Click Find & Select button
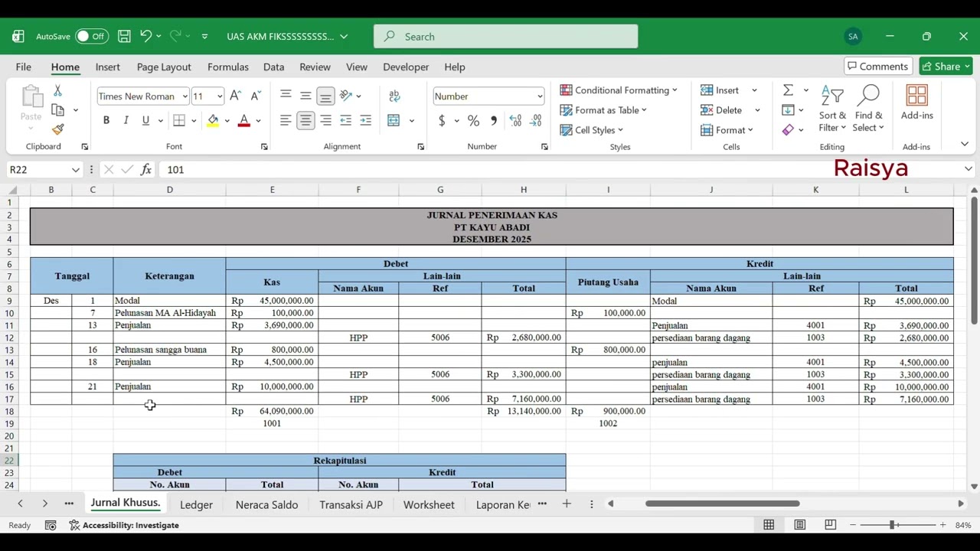980x551 pixels. point(868,108)
